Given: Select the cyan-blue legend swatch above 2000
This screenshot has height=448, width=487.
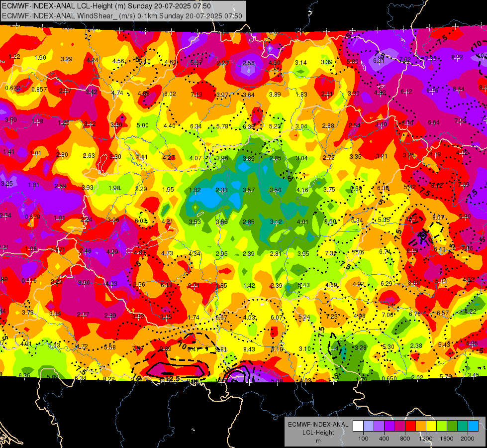Looking at the screenshot, I should click(x=473, y=426).
